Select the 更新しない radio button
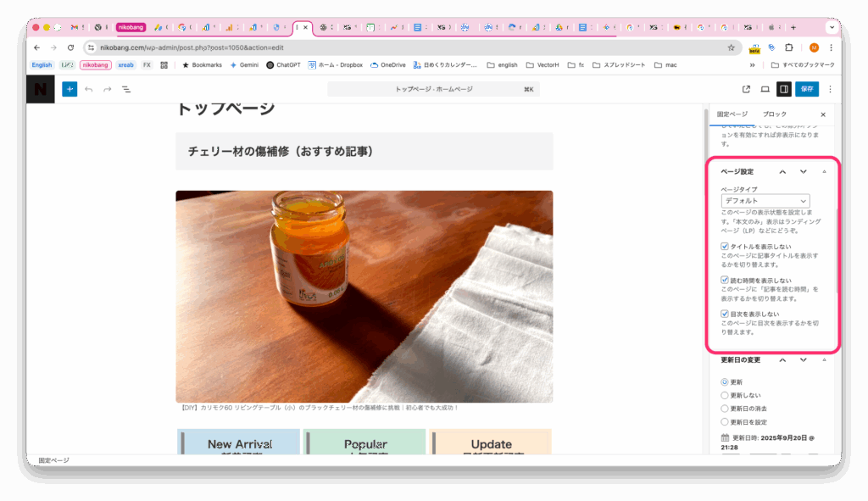868x501 pixels. (725, 395)
